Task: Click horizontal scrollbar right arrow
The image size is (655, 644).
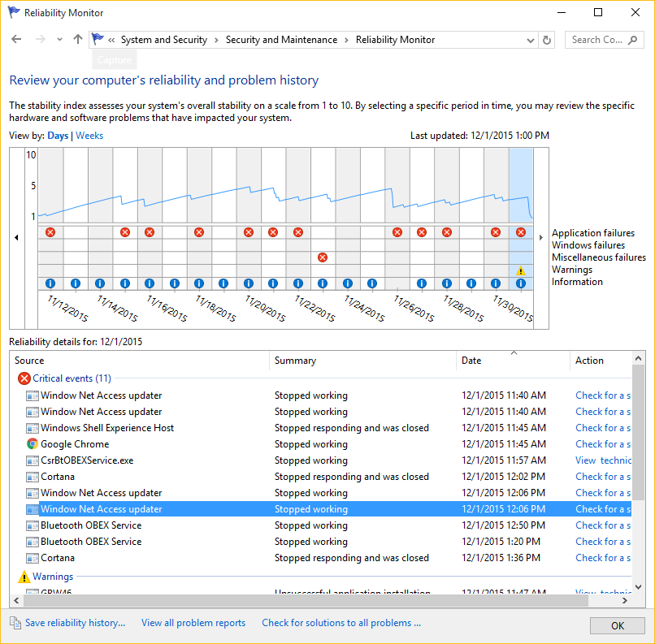Action: pos(624,601)
